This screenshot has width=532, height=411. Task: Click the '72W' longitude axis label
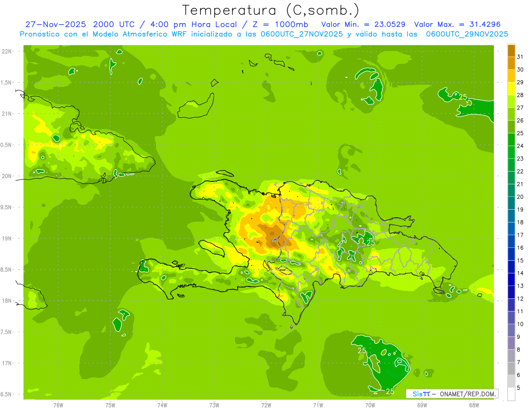[266, 405]
